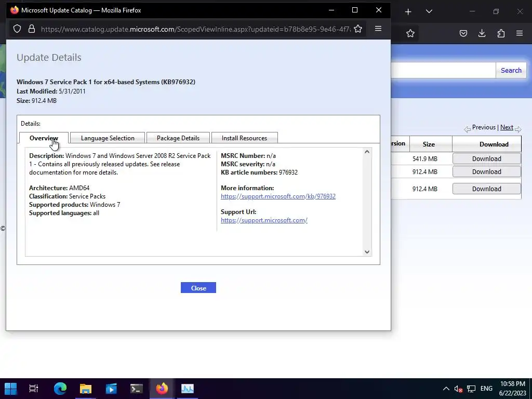532x399 pixels.
Task: Bookmark this popup page with star icon
Action: [x=358, y=29]
